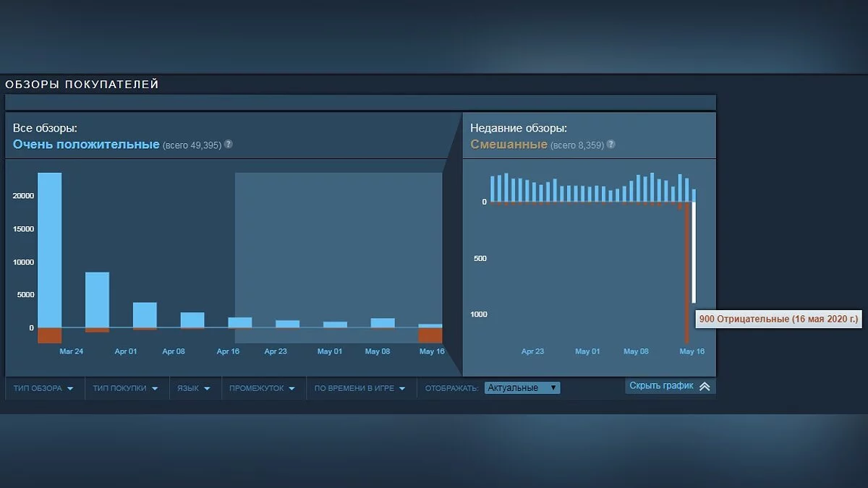Click the Все обзоры heading
868x488 pixels.
click(45, 128)
